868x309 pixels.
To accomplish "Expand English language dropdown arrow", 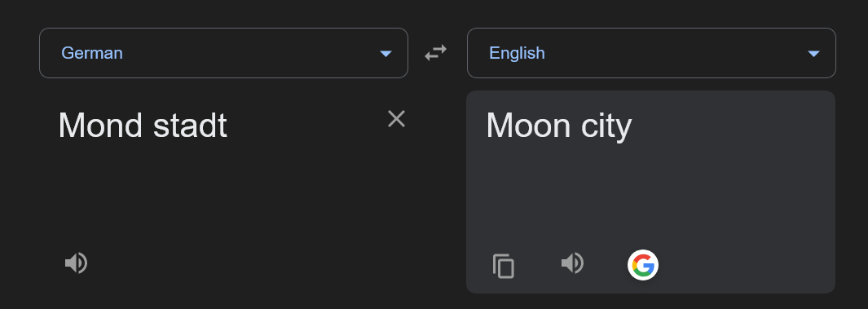I will 813,54.
